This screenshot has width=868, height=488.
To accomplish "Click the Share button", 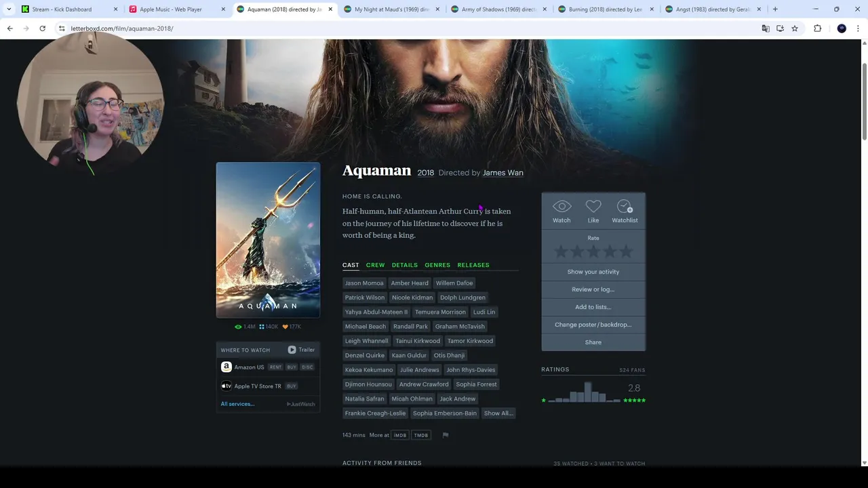I will pos(593,342).
